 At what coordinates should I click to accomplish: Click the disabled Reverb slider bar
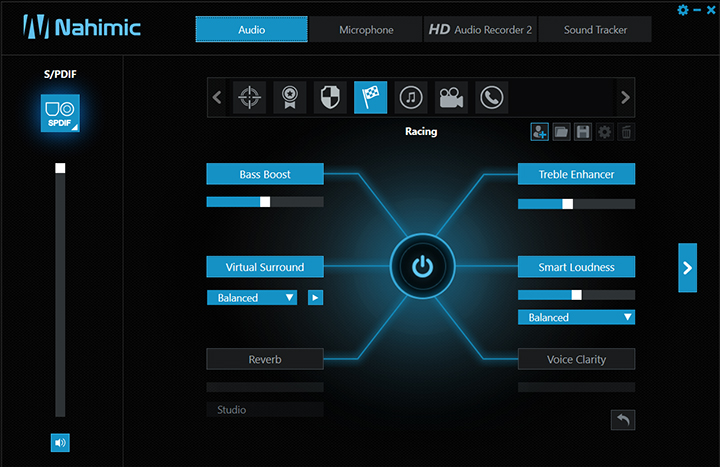click(x=265, y=387)
